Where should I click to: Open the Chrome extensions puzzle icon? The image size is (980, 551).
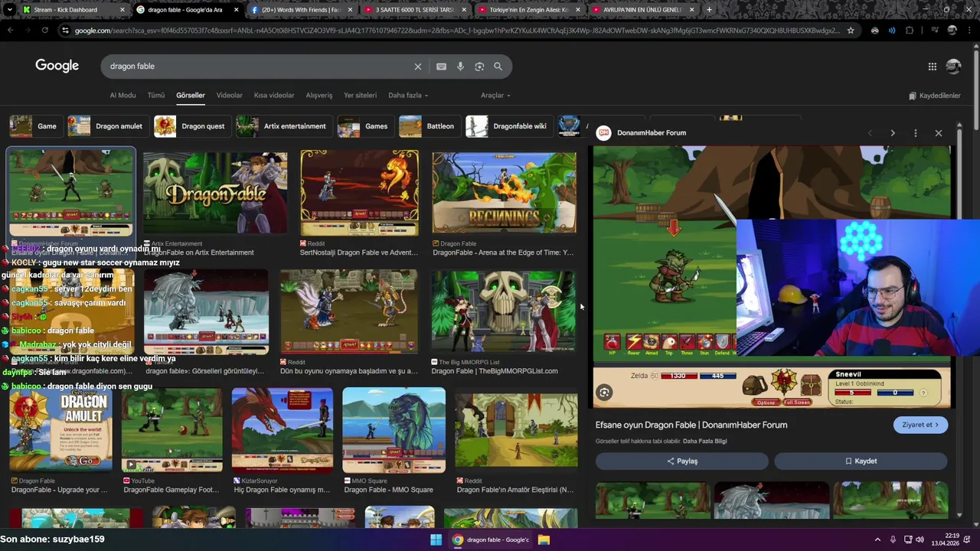click(910, 31)
